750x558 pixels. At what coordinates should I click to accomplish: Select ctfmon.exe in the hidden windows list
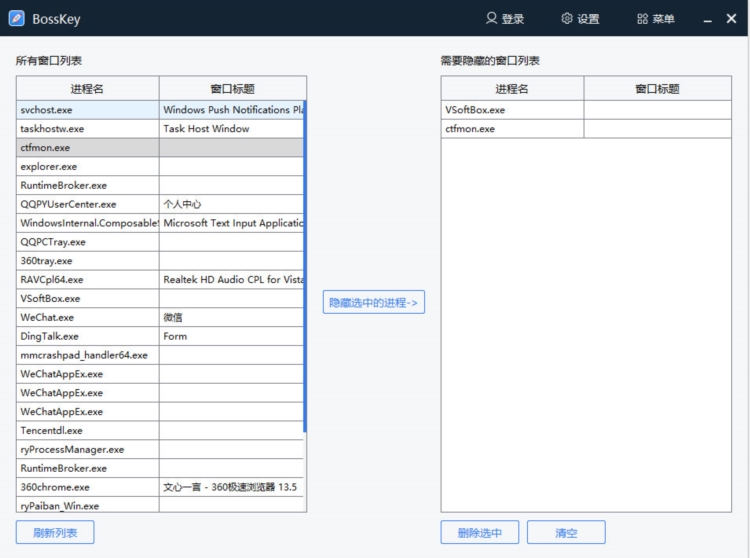point(512,129)
